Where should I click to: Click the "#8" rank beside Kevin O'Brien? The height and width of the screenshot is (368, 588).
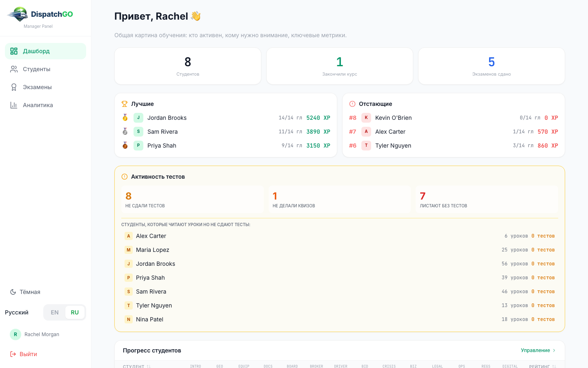click(x=353, y=118)
